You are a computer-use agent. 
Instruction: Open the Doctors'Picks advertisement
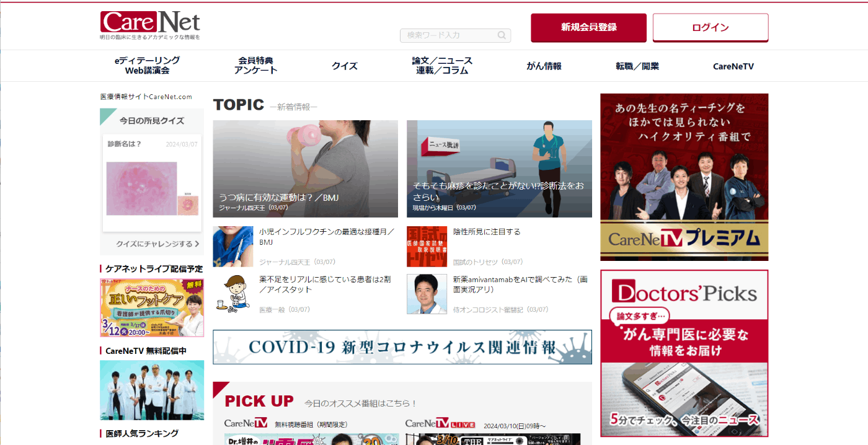[x=684, y=353]
